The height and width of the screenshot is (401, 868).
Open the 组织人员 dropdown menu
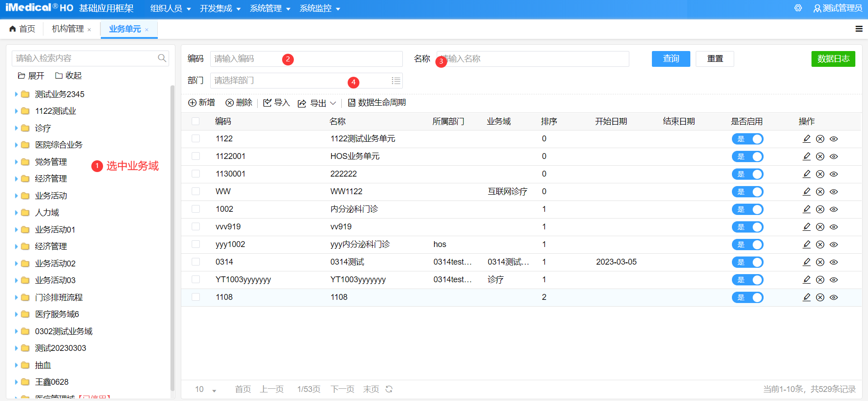tap(170, 9)
